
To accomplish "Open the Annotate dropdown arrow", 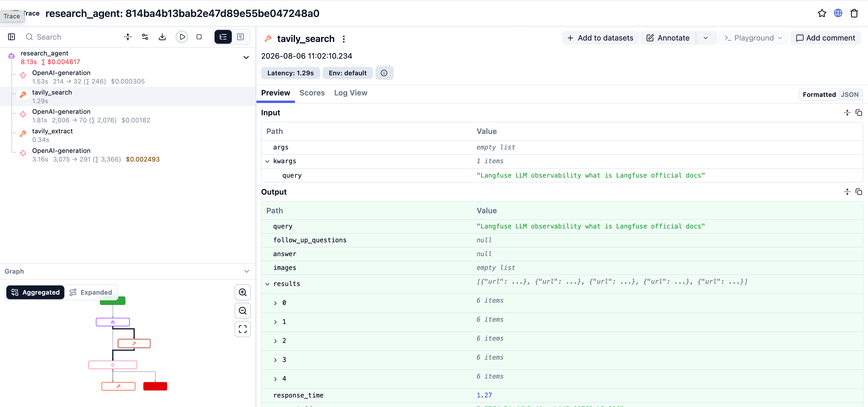I will click(x=706, y=38).
